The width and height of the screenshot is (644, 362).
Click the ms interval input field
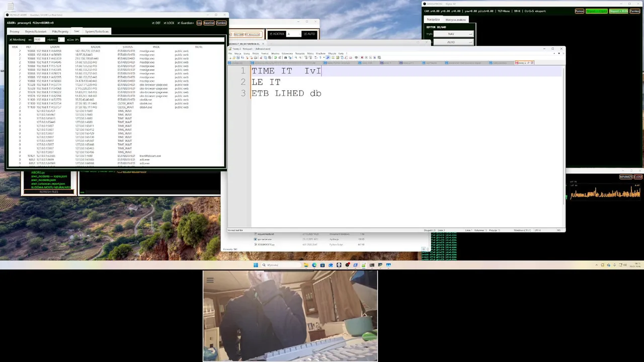[x=39, y=39]
